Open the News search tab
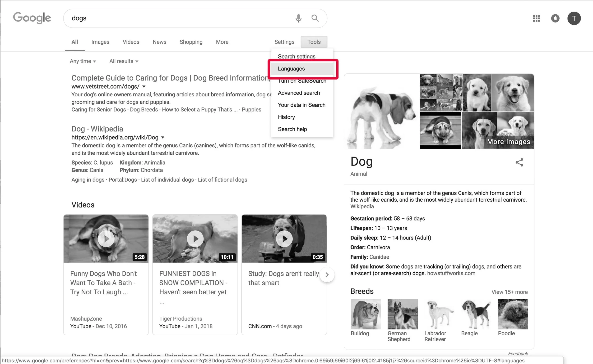The height and width of the screenshot is (364, 593). coord(159,42)
